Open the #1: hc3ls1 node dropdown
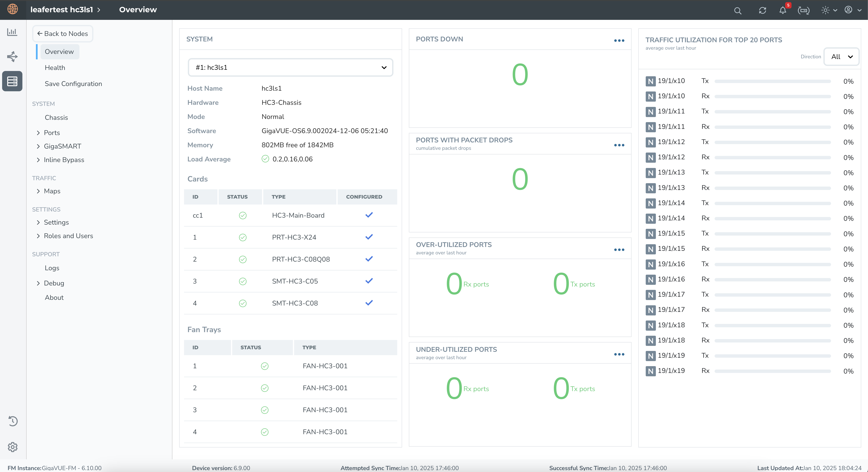Viewport: 868px width, 472px height. pos(291,67)
